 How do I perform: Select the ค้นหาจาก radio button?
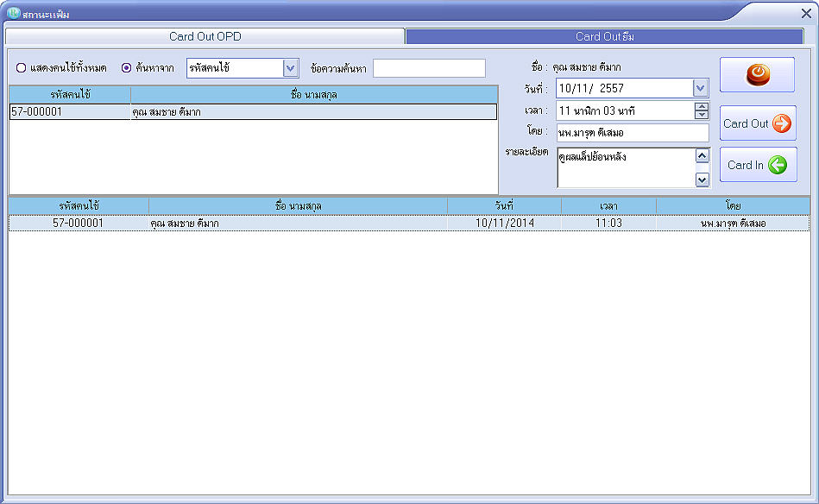tap(126, 68)
